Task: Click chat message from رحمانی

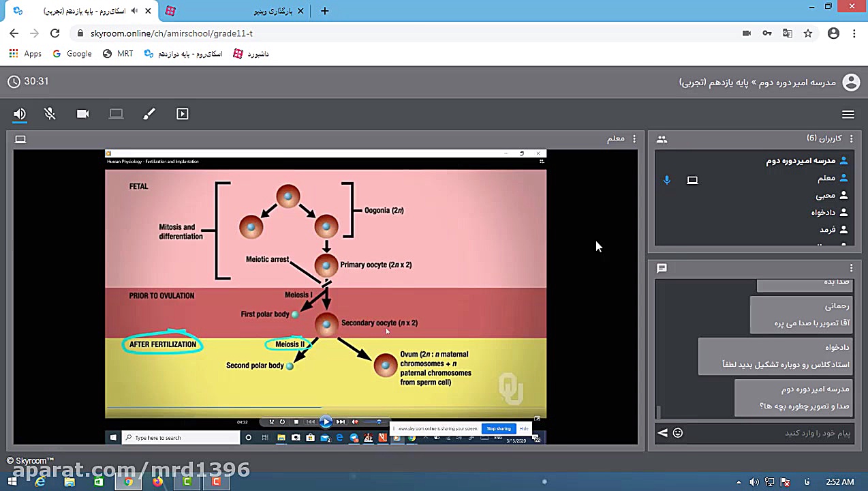Action: click(801, 314)
